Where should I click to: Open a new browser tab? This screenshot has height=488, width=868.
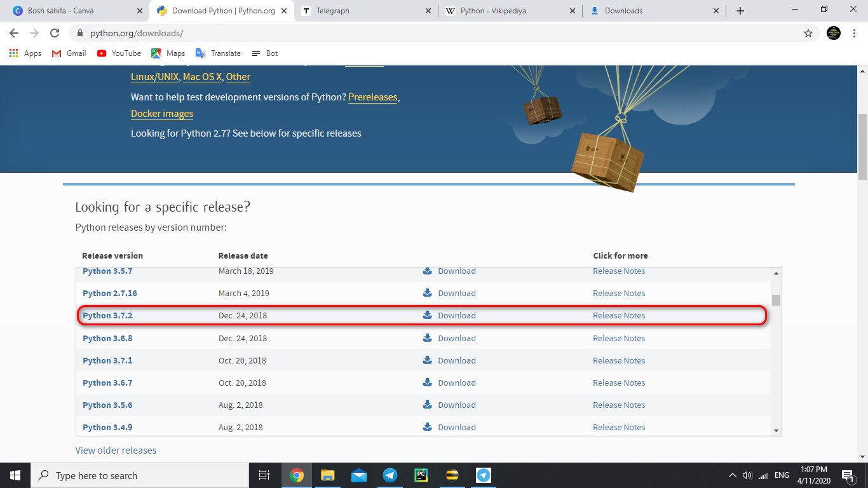click(x=740, y=11)
